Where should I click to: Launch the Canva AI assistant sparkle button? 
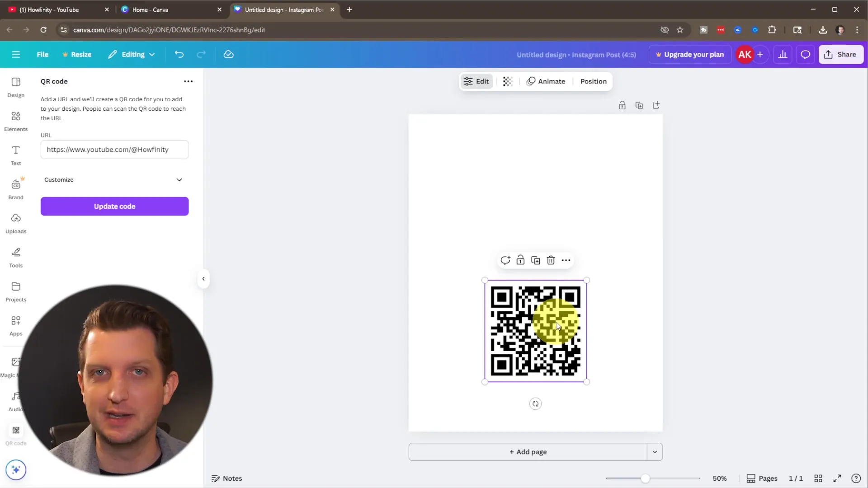point(16,470)
